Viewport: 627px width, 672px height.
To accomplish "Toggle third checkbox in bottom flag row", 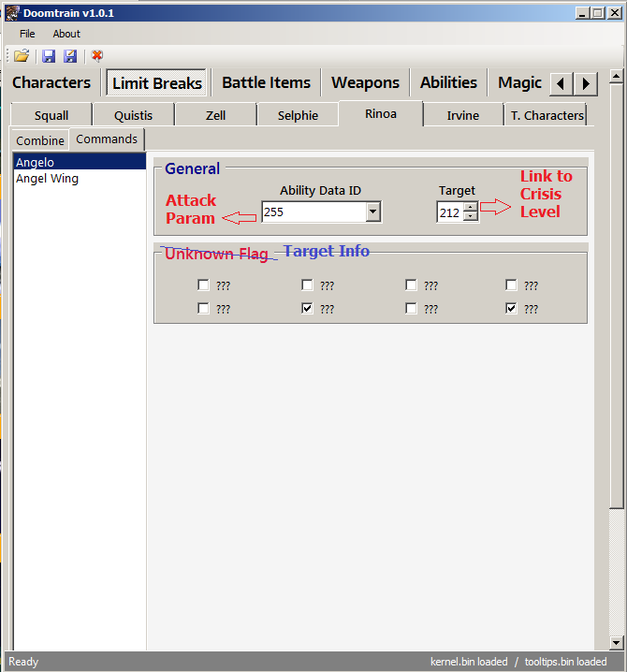I will coord(411,308).
